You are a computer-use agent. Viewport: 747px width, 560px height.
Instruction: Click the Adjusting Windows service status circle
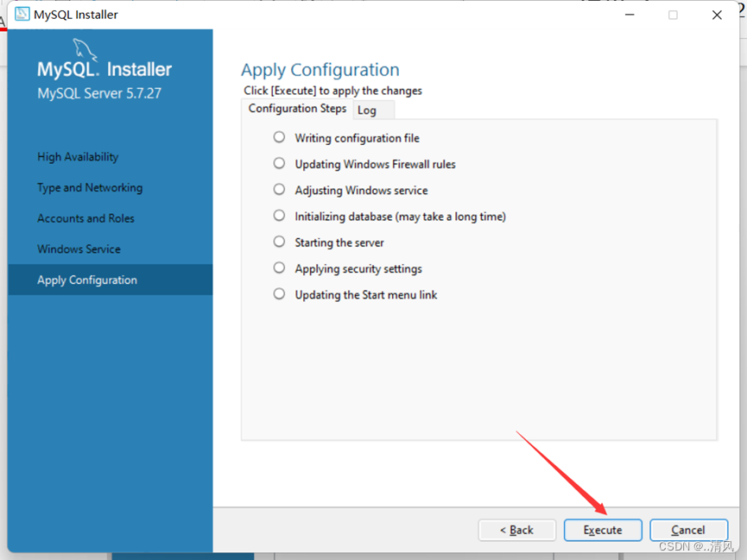click(279, 190)
